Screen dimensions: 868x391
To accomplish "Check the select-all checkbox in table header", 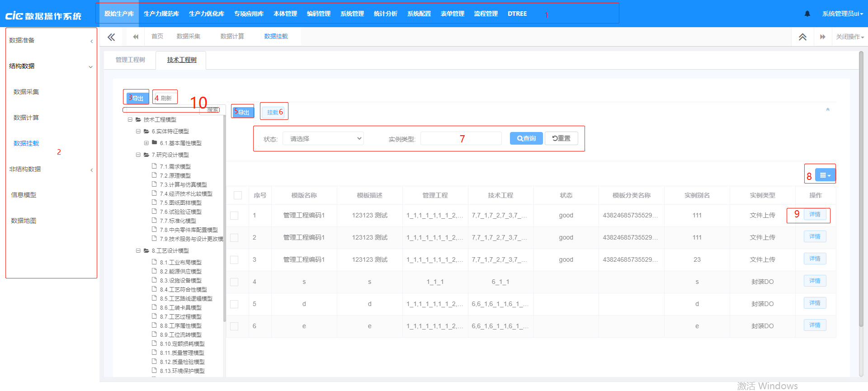I will (238, 195).
